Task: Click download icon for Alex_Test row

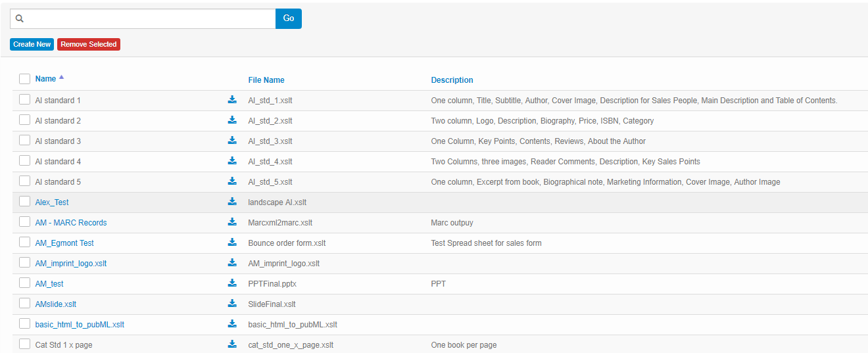Action: click(232, 202)
